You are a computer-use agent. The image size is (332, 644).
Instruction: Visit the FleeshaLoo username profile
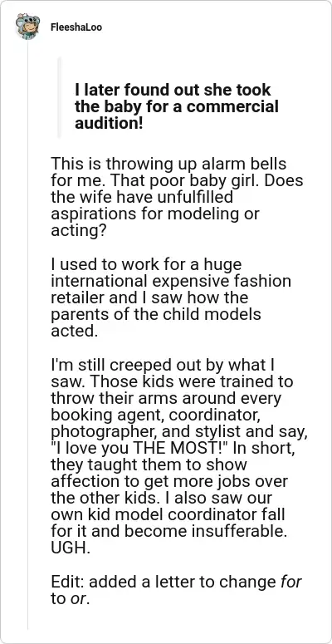[76, 27]
